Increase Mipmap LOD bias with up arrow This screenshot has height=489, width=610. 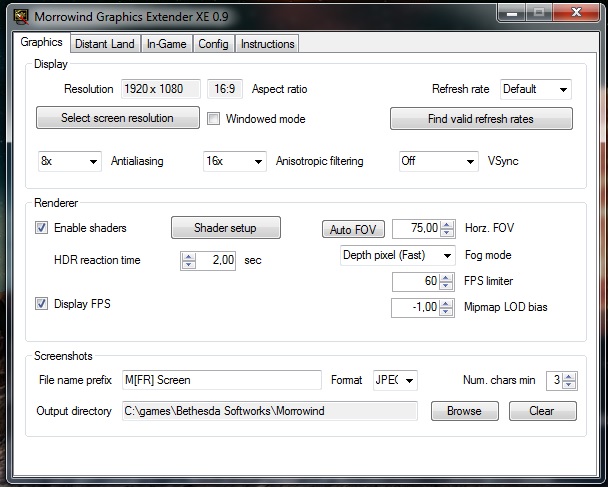pyautogui.click(x=446, y=303)
